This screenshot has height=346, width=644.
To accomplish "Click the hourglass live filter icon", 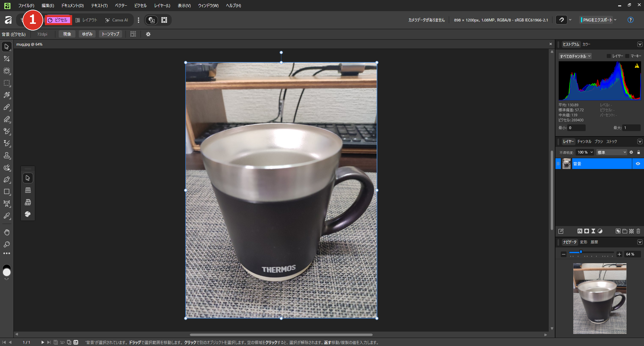I will pyautogui.click(x=593, y=231).
